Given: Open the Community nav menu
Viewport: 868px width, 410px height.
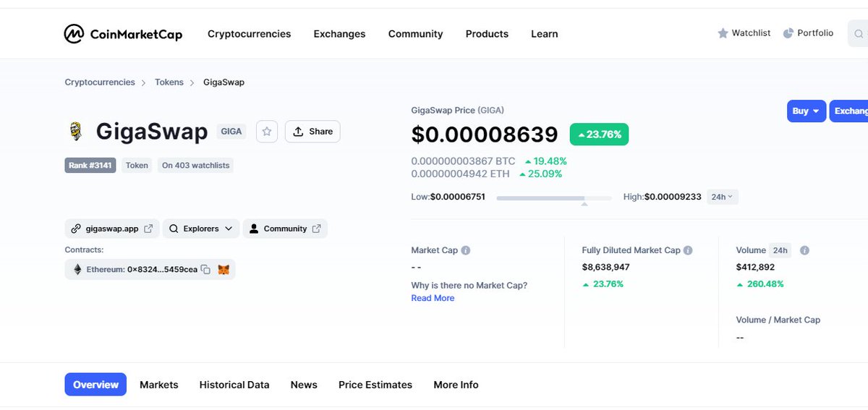Looking at the screenshot, I should 415,34.
